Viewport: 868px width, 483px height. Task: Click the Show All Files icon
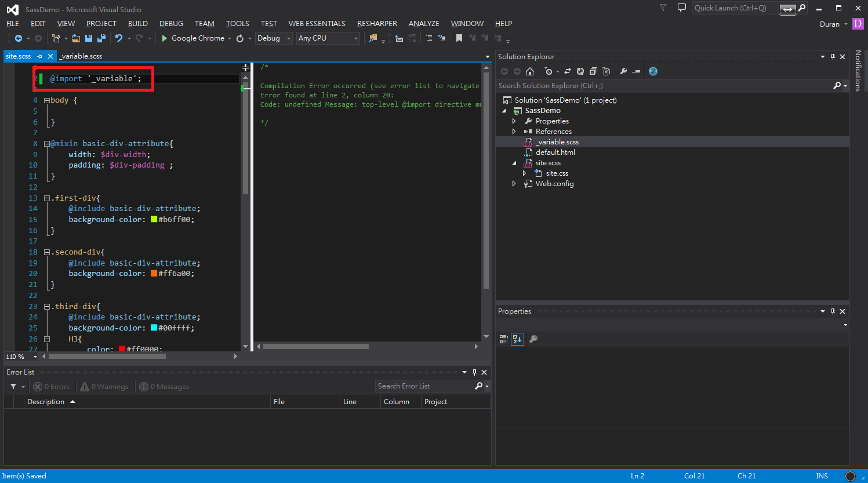pyautogui.click(x=606, y=71)
